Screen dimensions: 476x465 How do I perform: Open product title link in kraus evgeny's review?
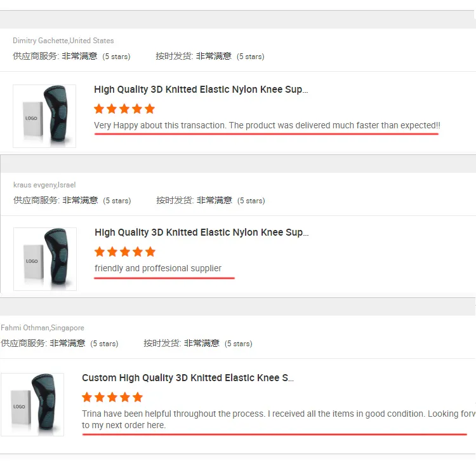point(201,232)
